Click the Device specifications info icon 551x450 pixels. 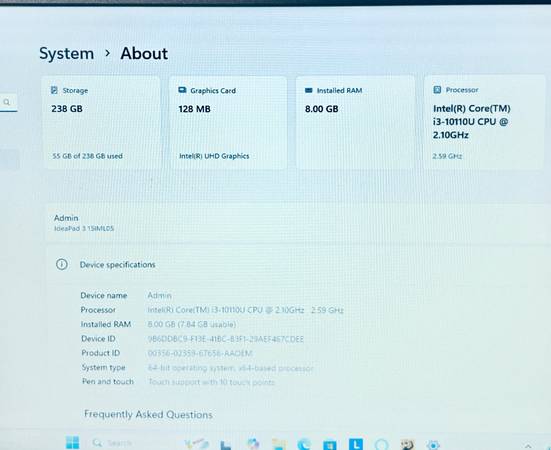[x=62, y=264]
